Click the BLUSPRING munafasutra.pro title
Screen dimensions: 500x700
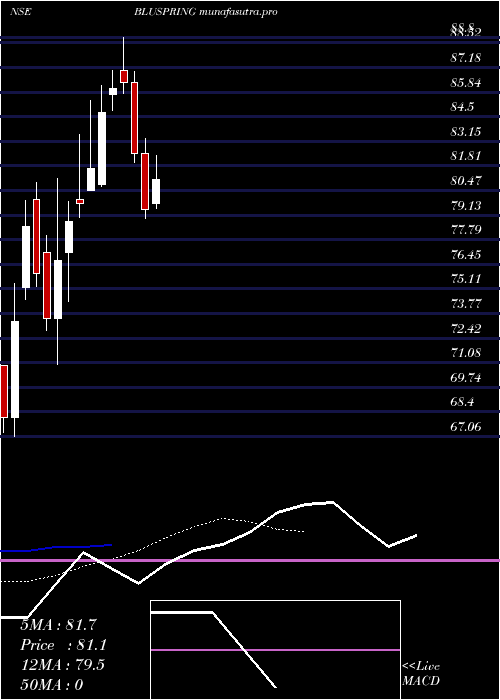[206, 12]
